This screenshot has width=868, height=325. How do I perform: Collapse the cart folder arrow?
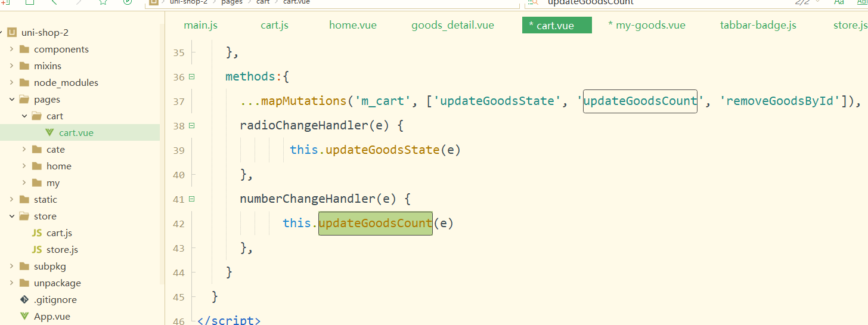tap(24, 116)
